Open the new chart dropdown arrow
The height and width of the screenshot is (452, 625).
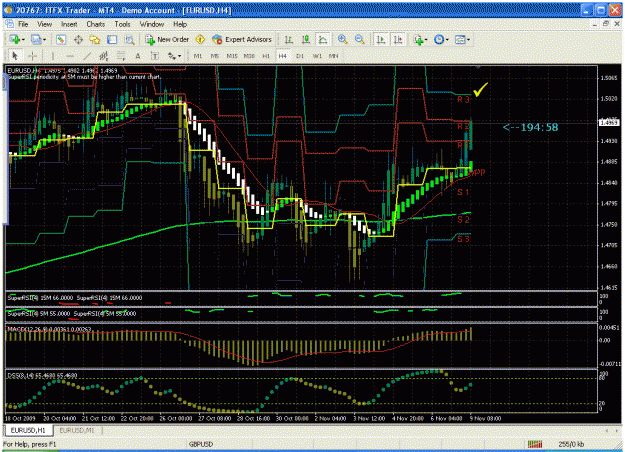tap(23, 39)
